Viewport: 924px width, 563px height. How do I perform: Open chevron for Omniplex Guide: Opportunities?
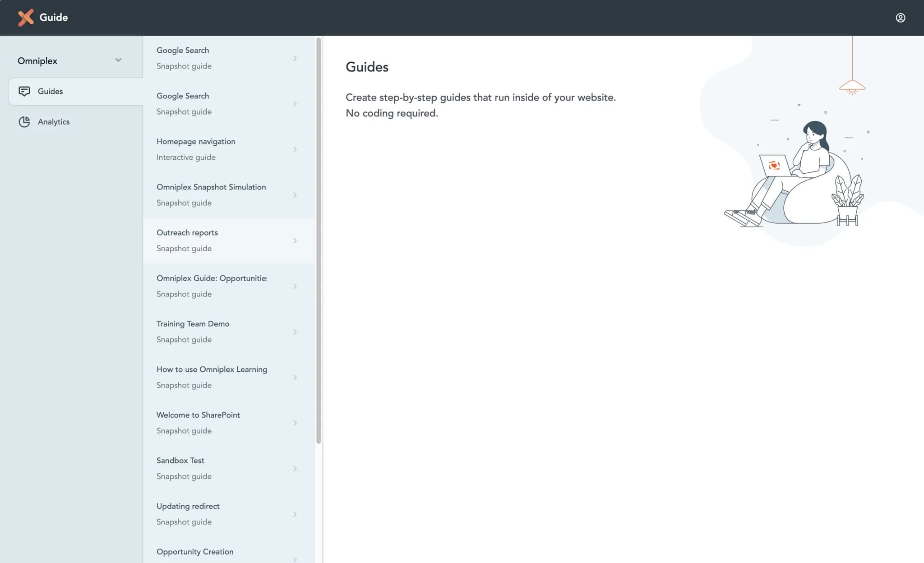click(x=295, y=286)
